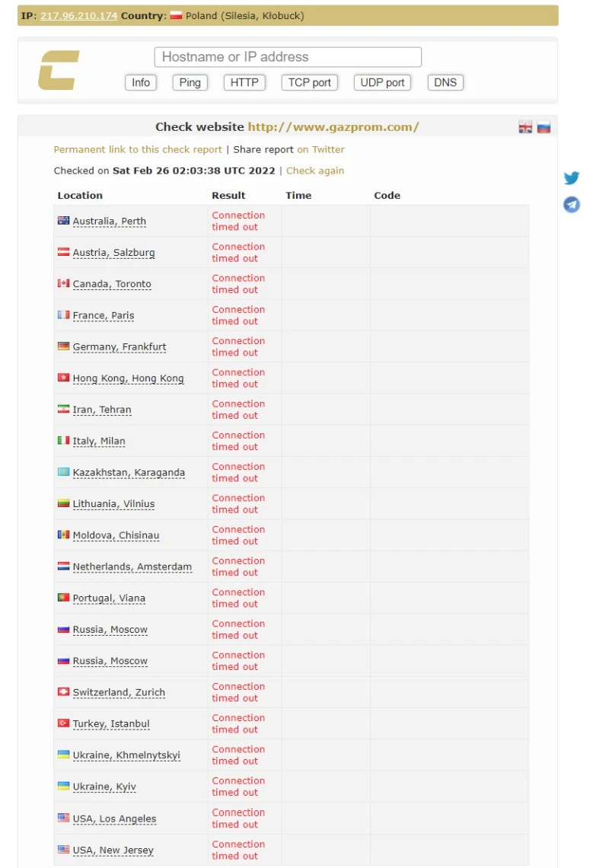The width and height of the screenshot is (609, 868).
Task: Start a TCP port check
Action: 309,82
